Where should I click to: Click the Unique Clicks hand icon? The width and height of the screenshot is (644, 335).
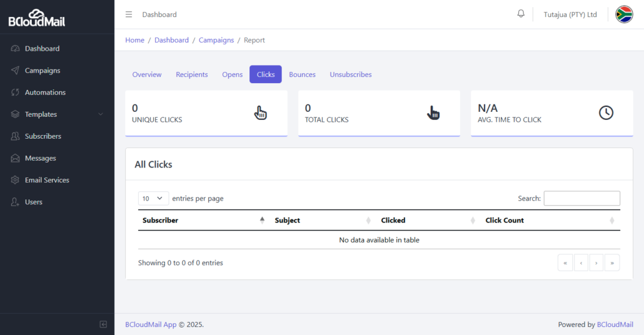point(260,113)
